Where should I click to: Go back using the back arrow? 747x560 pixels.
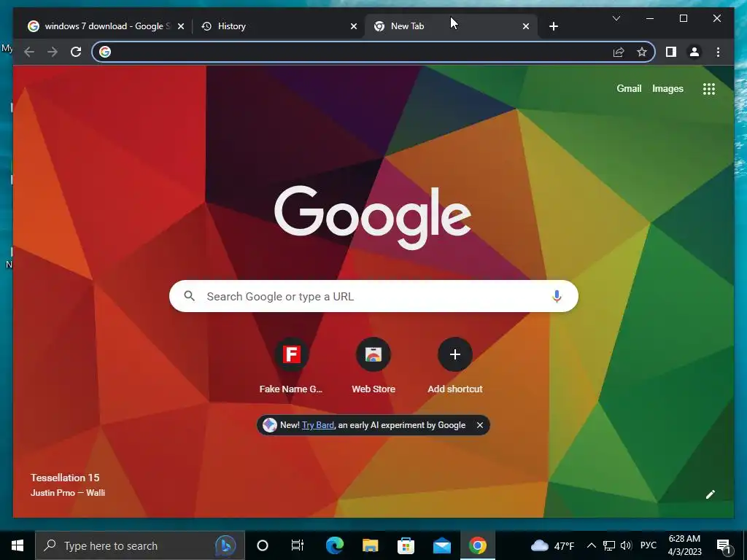coord(29,52)
